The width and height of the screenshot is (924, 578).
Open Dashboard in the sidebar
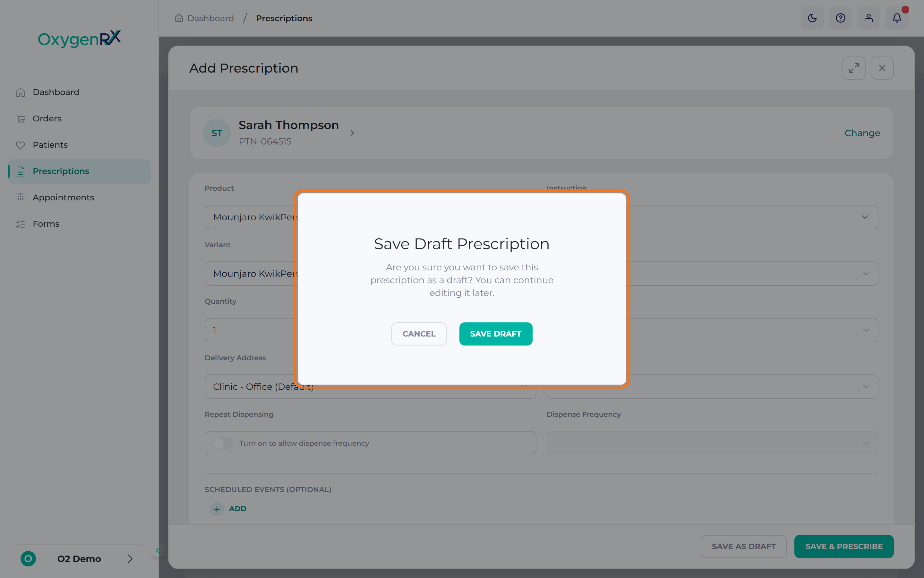point(79,92)
